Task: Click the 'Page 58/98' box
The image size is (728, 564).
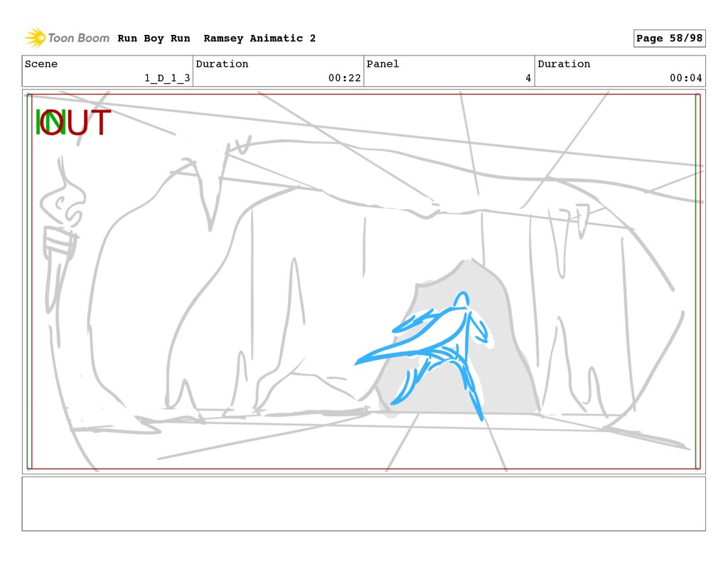Action: coord(670,38)
